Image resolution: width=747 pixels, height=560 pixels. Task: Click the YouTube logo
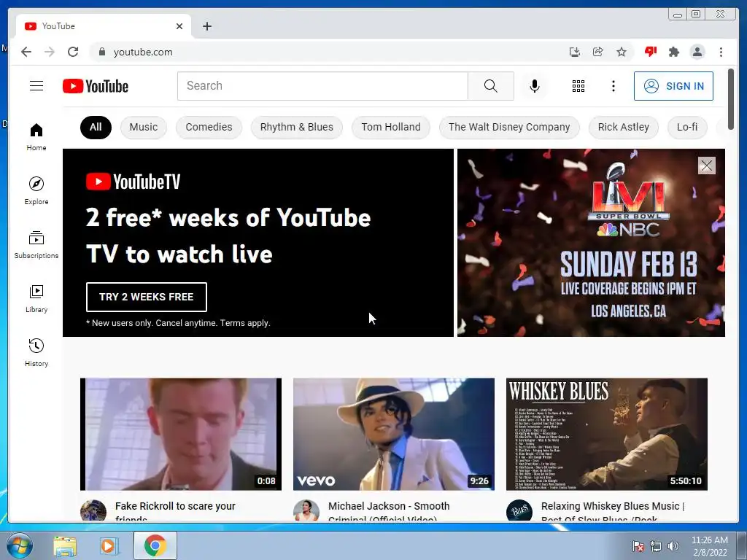(x=96, y=86)
